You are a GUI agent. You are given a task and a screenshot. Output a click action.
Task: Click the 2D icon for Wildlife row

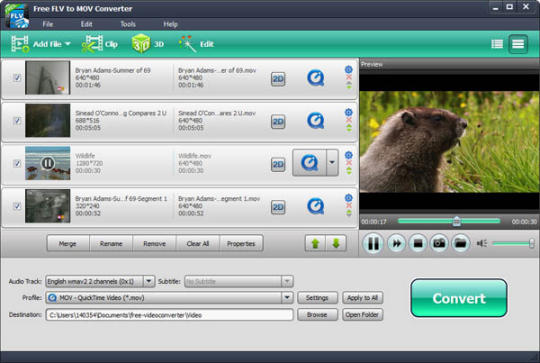coord(278,164)
